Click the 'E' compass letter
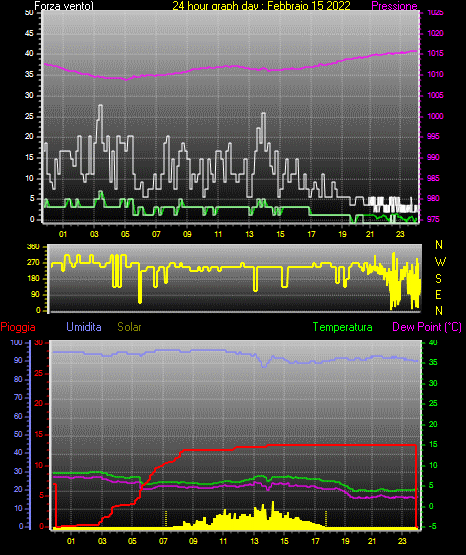The height and width of the screenshot is (555, 466). 438,294
